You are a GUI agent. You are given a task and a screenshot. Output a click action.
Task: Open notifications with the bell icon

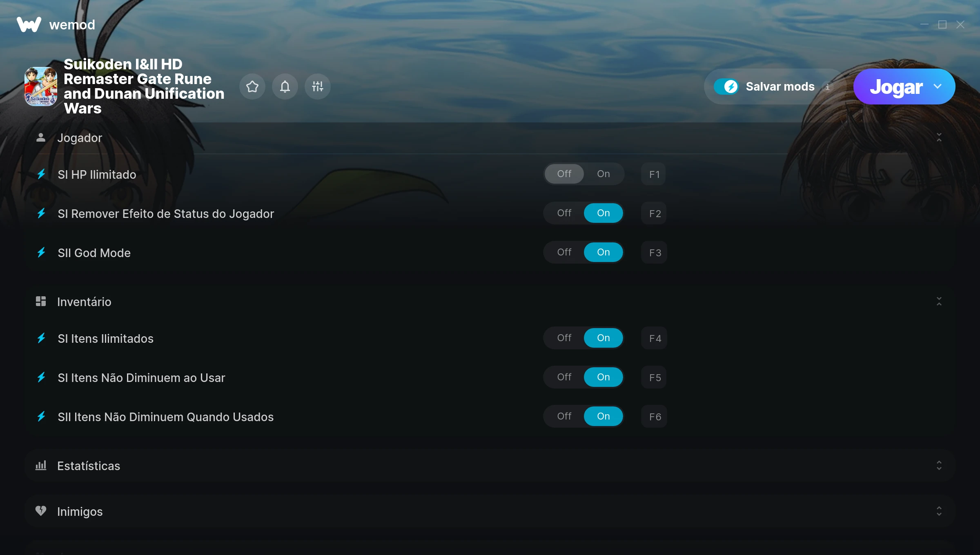(285, 87)
